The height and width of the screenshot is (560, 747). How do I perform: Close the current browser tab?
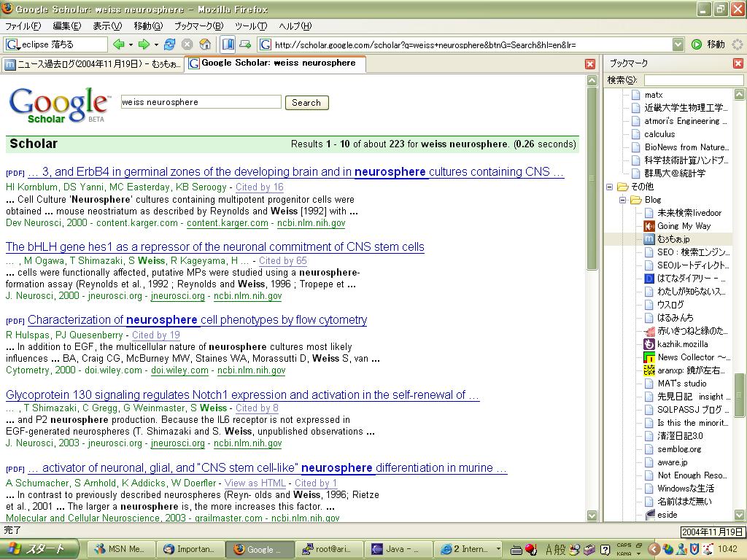coord(589,64)
